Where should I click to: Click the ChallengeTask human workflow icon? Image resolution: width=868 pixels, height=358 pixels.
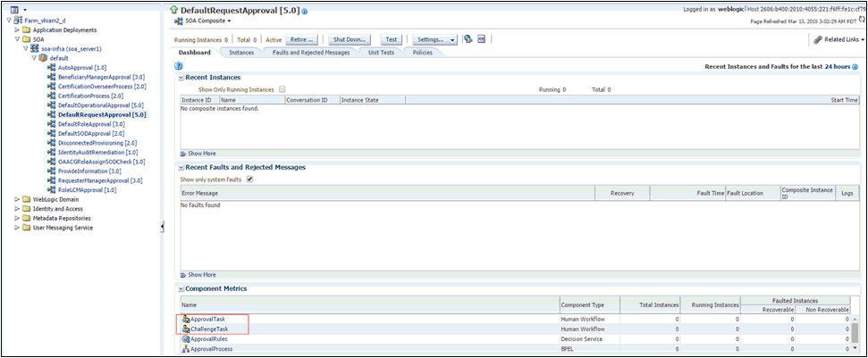(x=186, y=329)
